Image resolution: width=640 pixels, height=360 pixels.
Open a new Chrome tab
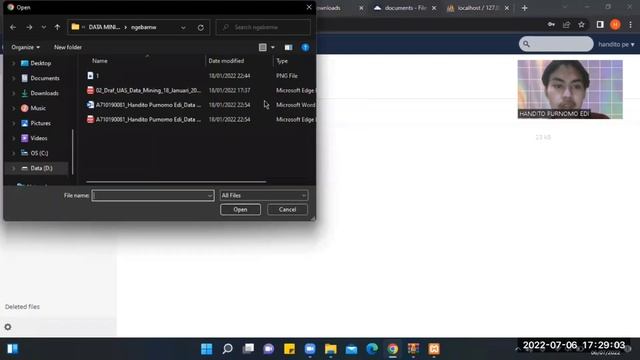coord(524,8)
